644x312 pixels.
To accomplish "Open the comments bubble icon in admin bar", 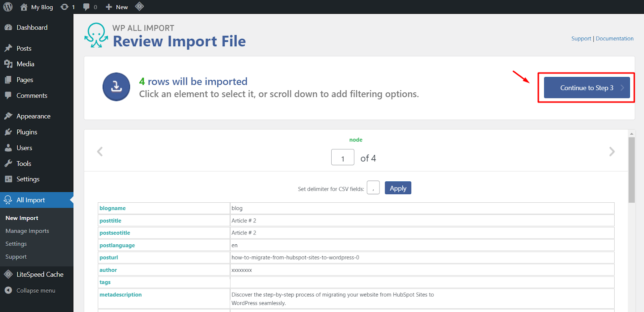I will (x=87, y=7).
